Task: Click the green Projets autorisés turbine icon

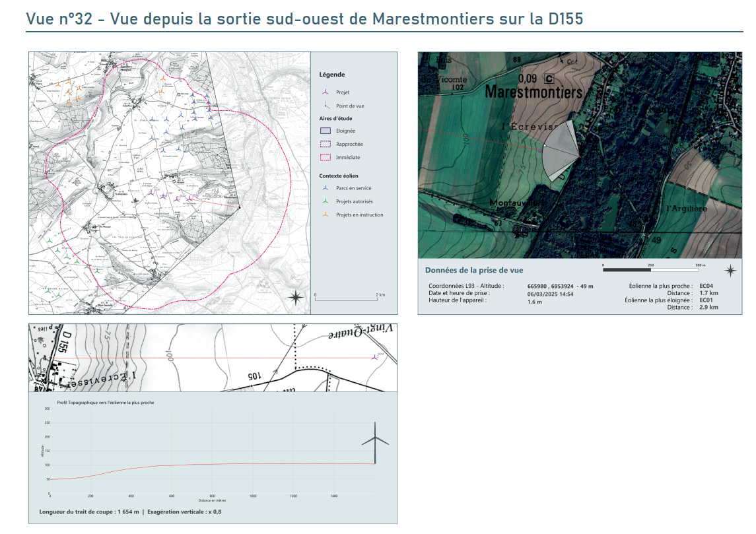Action: tap(325, 201)
